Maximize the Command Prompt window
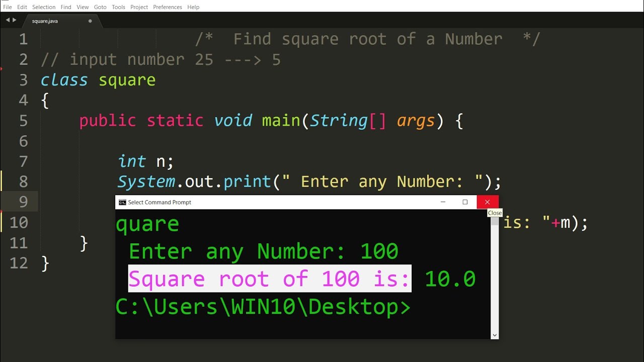Image resolution: width=644 pixels, height=362 pixels. pos(465,202)
